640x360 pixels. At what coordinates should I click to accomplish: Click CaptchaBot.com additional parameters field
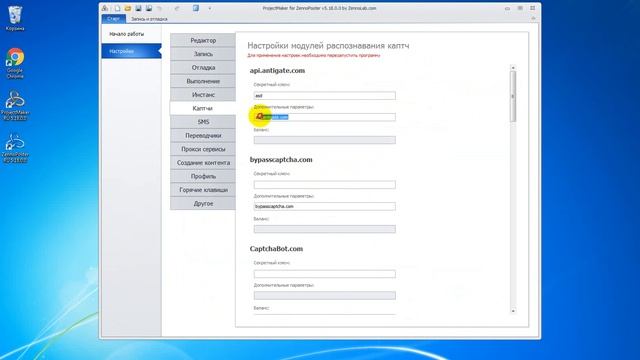(x=324, y=295)
